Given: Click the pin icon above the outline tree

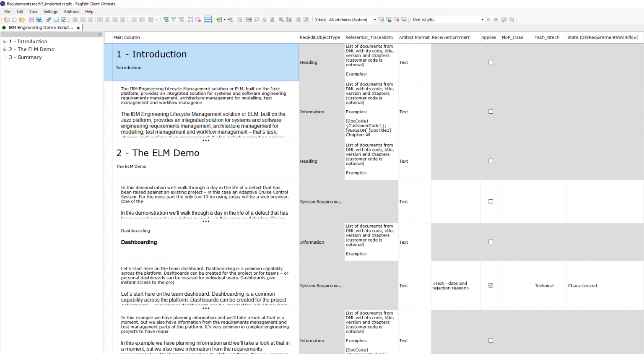Looking at the screenshot, I should coord(99,34).
